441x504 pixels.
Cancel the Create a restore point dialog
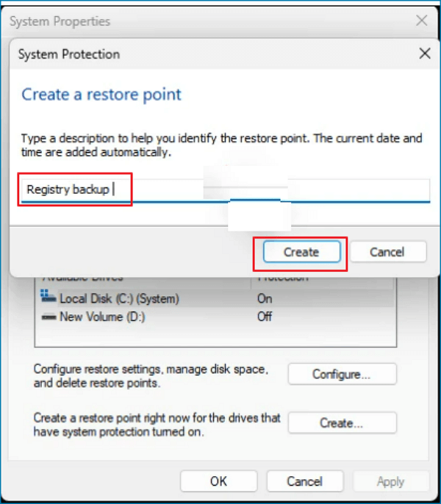[x=388, y=252]
